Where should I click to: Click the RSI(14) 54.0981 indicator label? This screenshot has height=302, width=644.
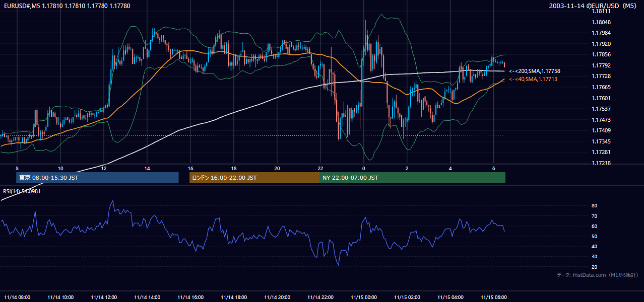[x=22, y=191]
